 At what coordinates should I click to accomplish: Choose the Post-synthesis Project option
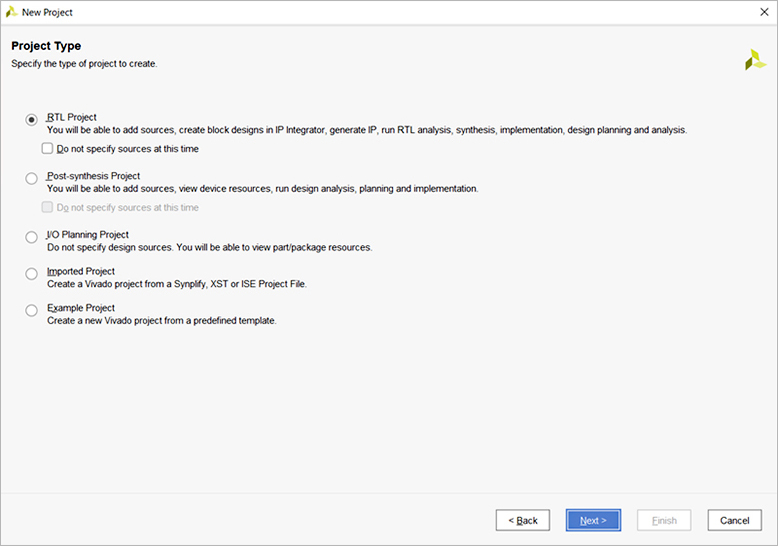(31, 178)
